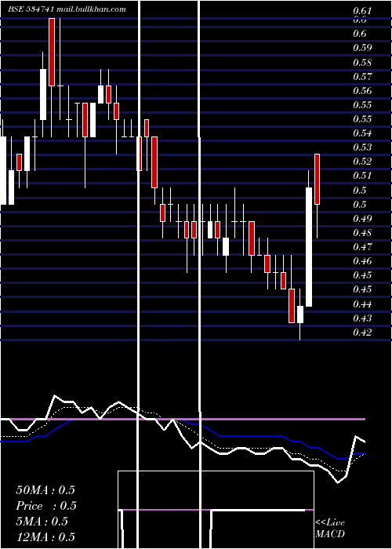Click the 0.43 price axis label
Image resolution: width=392 pixels, height=549 pixels.
(x=362, y=318)
